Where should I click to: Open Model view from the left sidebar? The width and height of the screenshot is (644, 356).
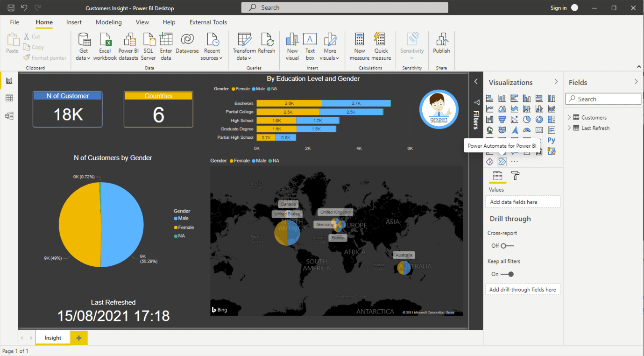click(x=9, y=115)
